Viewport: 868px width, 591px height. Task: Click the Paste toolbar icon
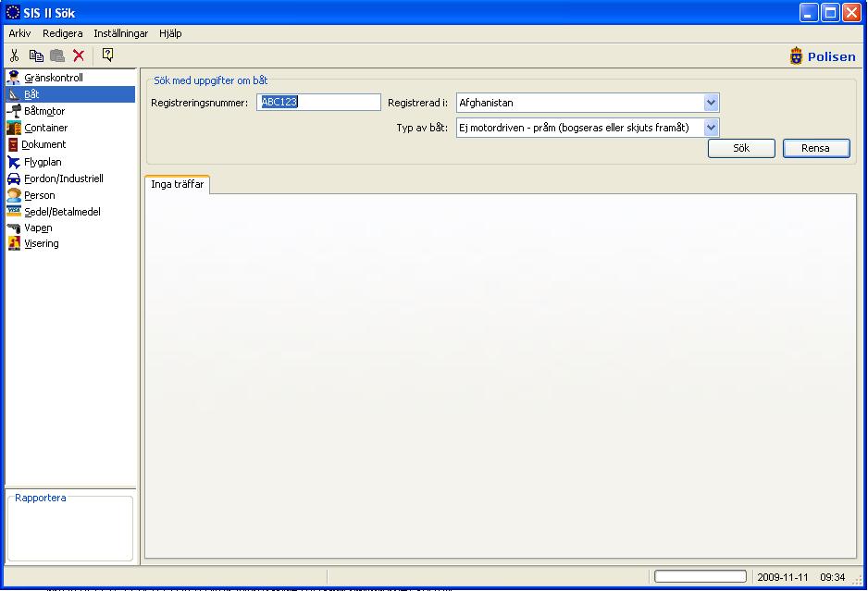57,55
